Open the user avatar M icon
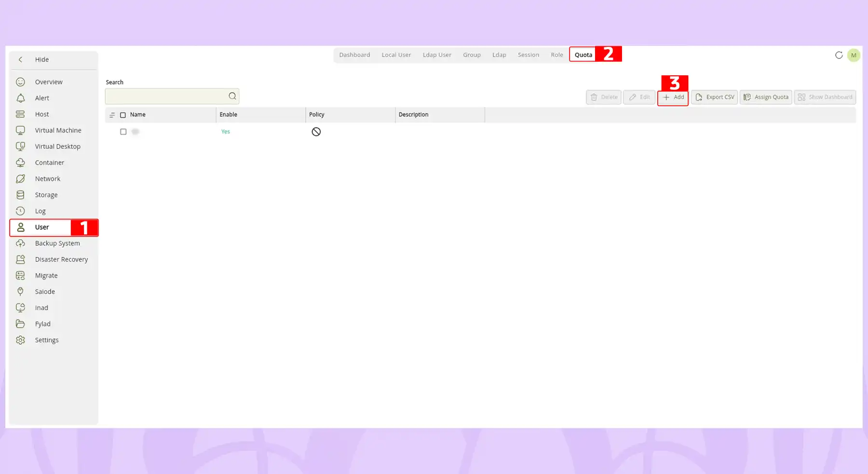Screen dimensions: 868x474 pos(853,55)
